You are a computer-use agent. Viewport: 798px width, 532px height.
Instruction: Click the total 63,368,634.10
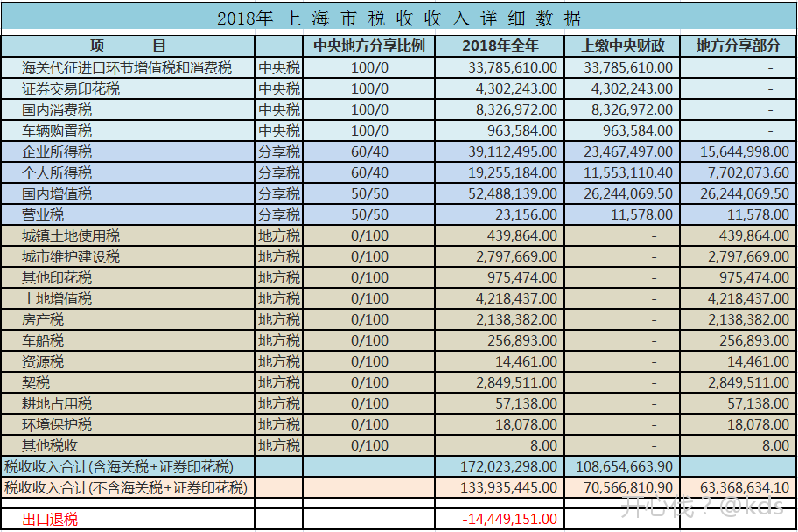(x=745, y=487)
